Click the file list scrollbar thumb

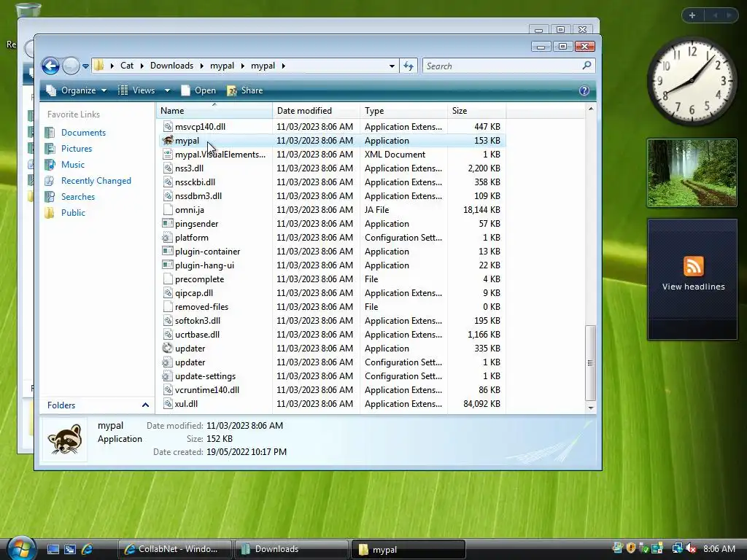590,363
